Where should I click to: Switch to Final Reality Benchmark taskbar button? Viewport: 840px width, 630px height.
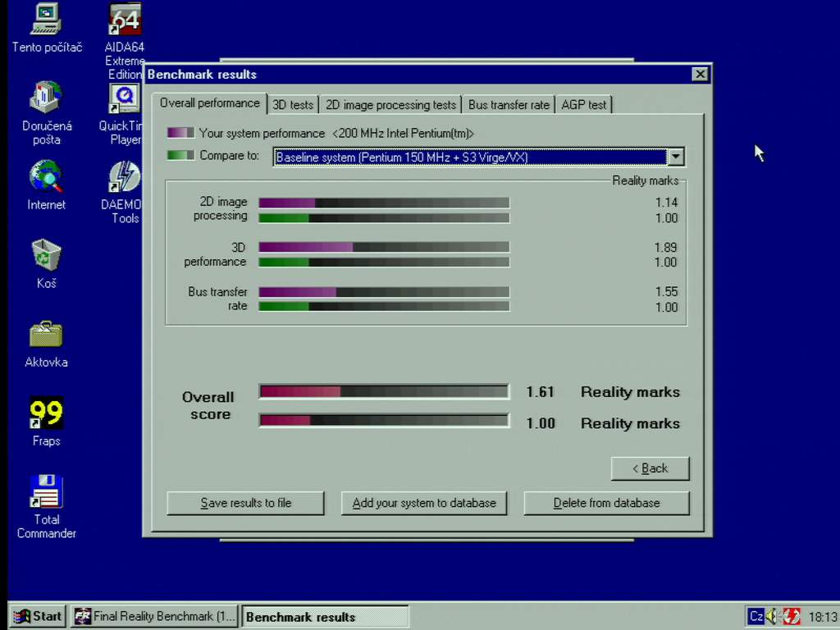click(155, 616)
